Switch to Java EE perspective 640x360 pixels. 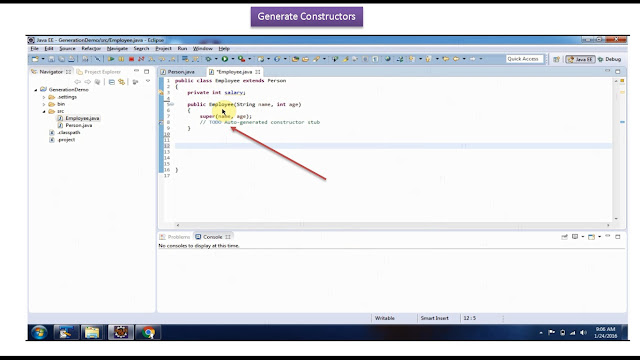click(580, 59)
